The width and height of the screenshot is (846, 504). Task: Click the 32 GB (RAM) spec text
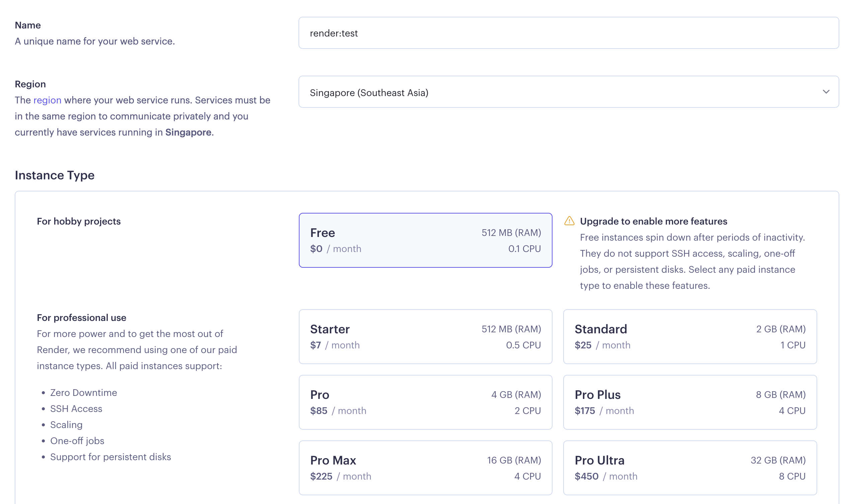(778, 460)
